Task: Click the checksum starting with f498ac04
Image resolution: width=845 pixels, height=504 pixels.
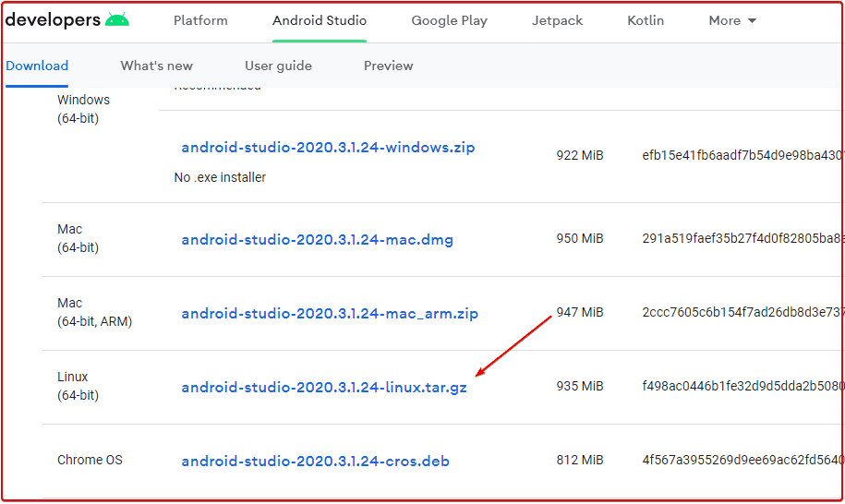Action: pyautogui.click(x=742, y=386)
